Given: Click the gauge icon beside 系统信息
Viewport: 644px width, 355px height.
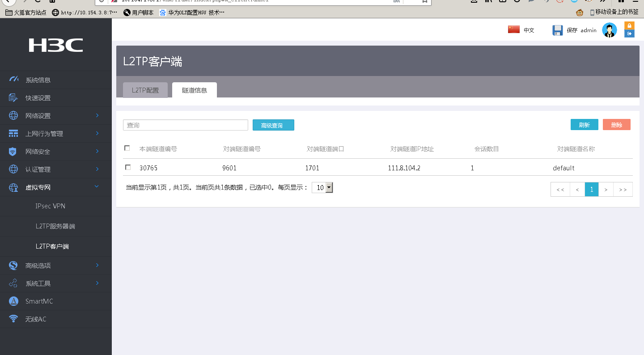Looking at the screenshot, I should tap(14, 80).
